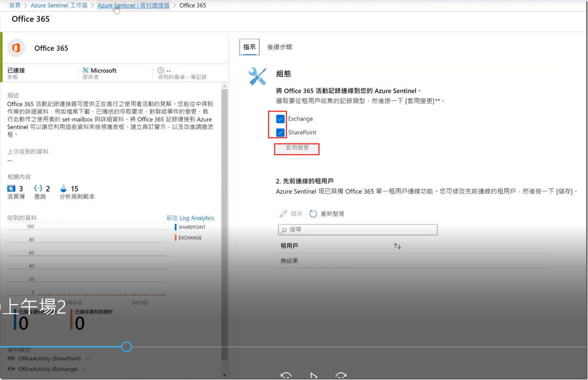The height and width of the screenshot is (380, 588).
Task: Click the 儲存 button
Action: tap(291, 214)
